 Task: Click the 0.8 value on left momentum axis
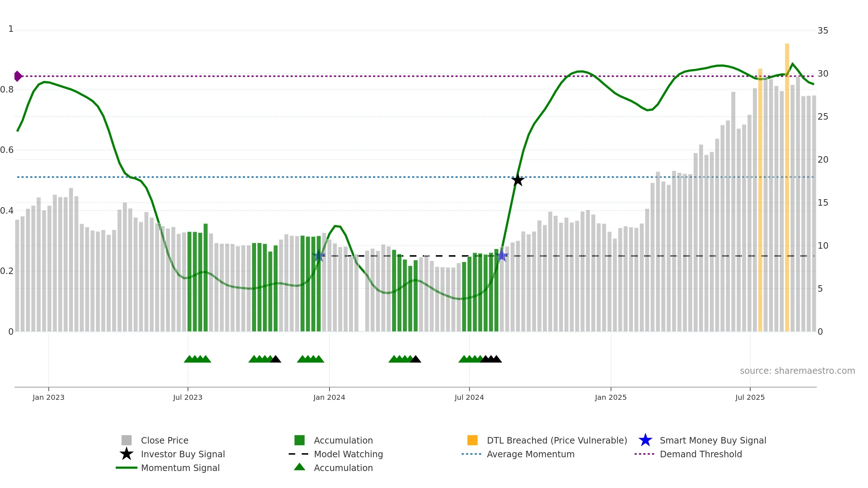pos(7,90)
